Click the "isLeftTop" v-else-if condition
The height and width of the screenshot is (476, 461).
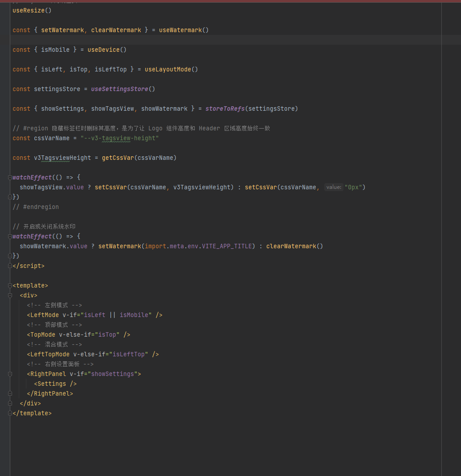129,354
